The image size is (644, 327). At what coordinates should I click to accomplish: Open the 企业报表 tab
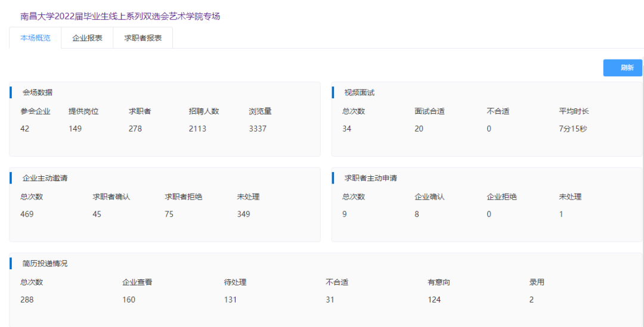(87, 38)
